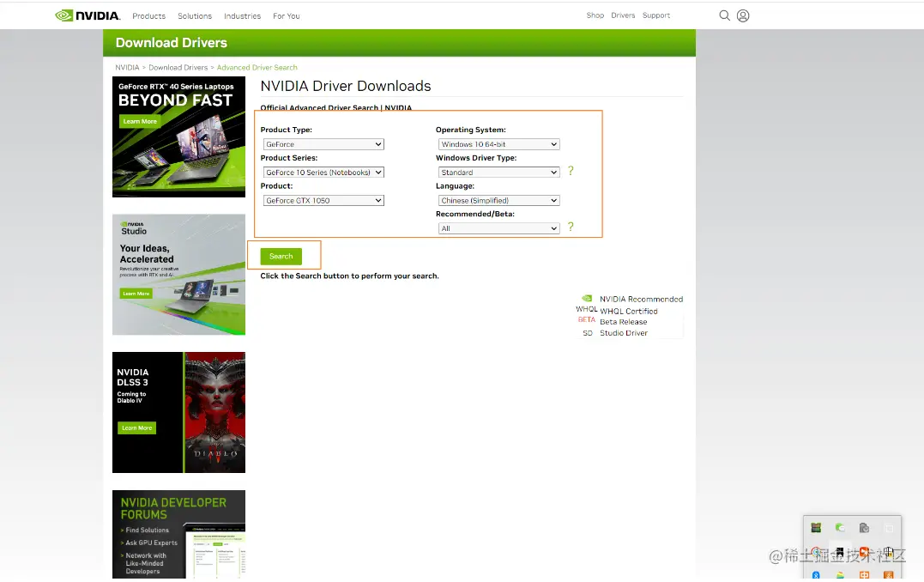This screenshot has width=924, height=582.
Task: Click the Download Drivers breadcrumb link
Action: click(x=178, y=68)
